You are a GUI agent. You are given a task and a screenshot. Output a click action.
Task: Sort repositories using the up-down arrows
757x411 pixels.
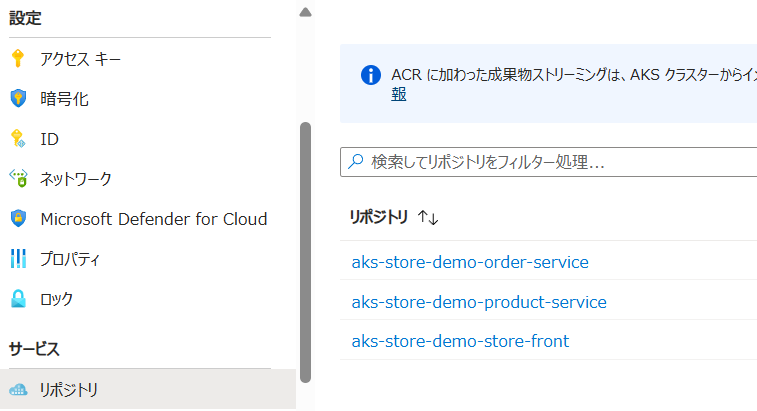click(x=428, y=217)
